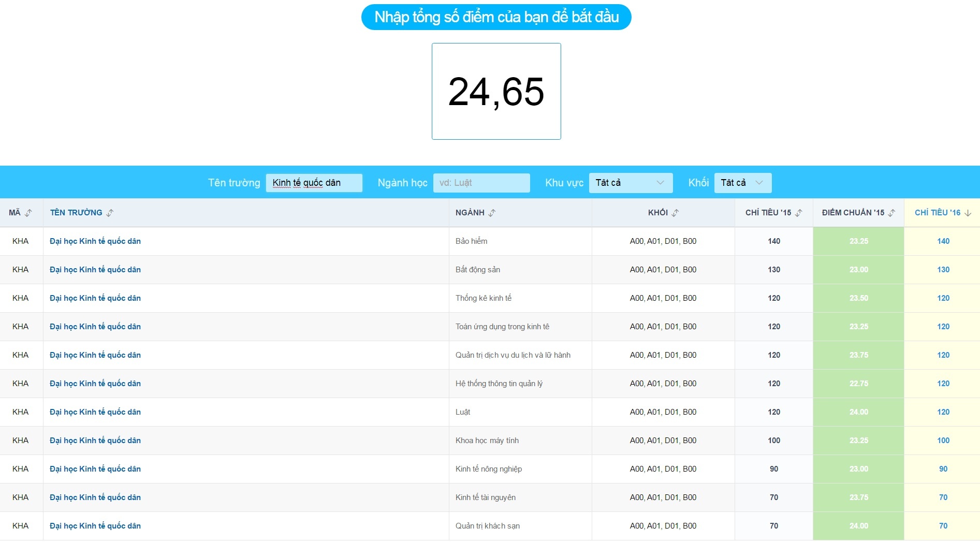
Task: Click down arrow sort on CHỈ TIÊU '16
Action: pos(968,213)
